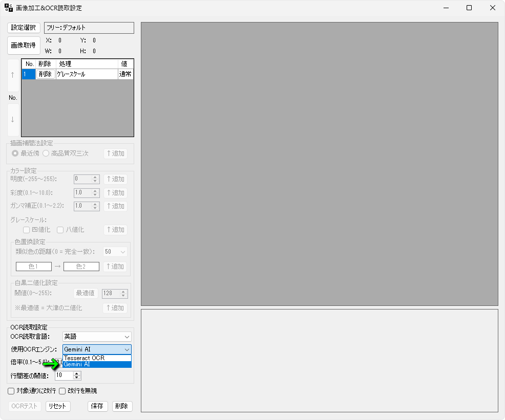This screenshot has width=505, height=420.
Task: Enable the 対象通りに改行 checkbox
Action: click(x=11, y=391)
